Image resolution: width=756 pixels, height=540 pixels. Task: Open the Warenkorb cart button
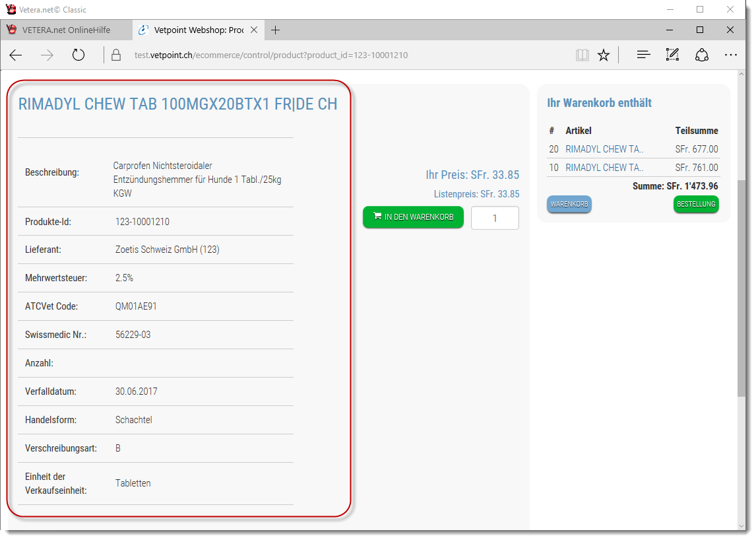coord(569,205)
